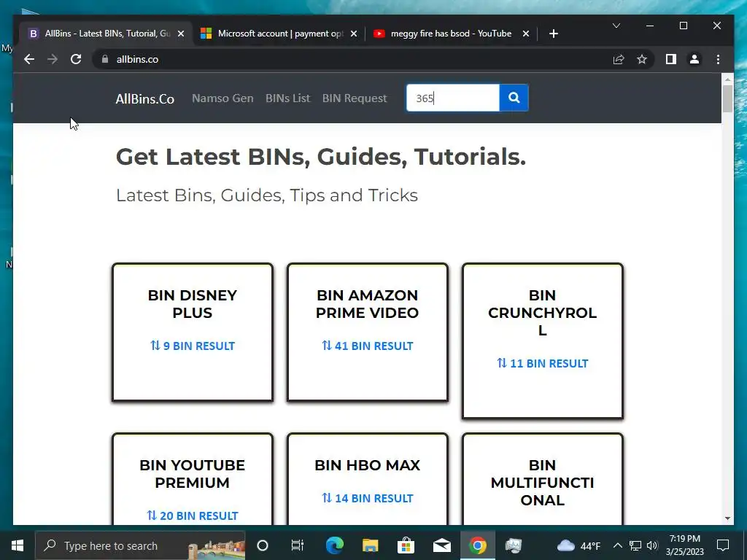747x560 pixels.
Task: Close the YouTube meggy fire tab
Action: coord(525,34)
